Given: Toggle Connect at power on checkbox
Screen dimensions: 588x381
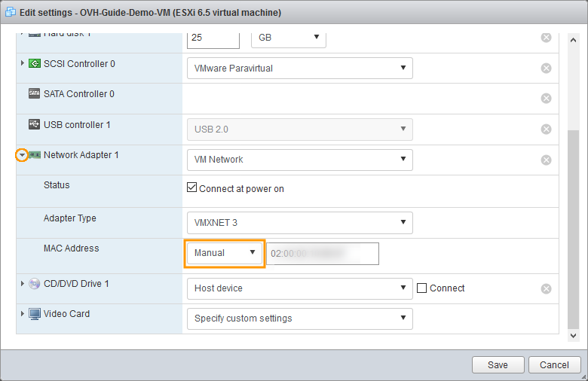Looking at the screenshot, I should 191,188.
